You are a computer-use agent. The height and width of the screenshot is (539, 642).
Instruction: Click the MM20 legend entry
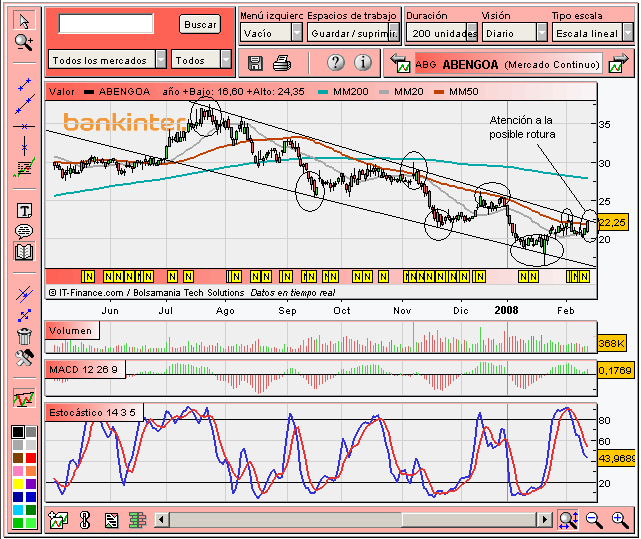(401, 92)
